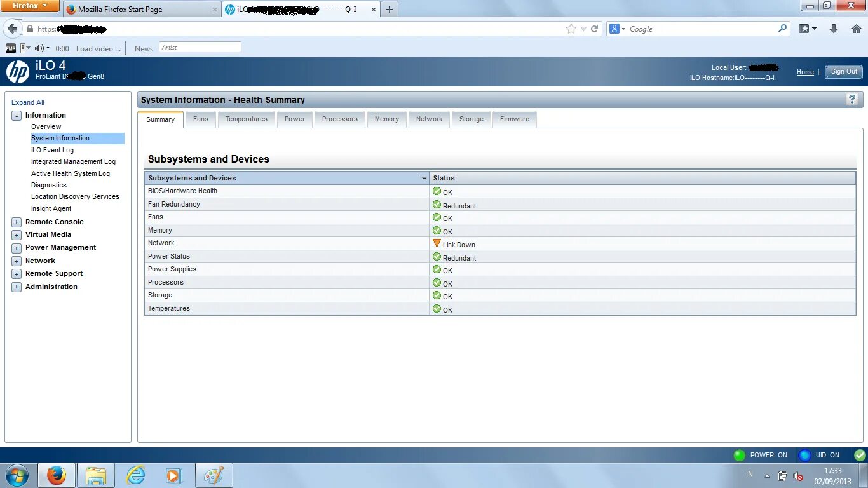Screen dimensions: 868x488
Task: Click the reload page icon
Action: click(595, 29)
